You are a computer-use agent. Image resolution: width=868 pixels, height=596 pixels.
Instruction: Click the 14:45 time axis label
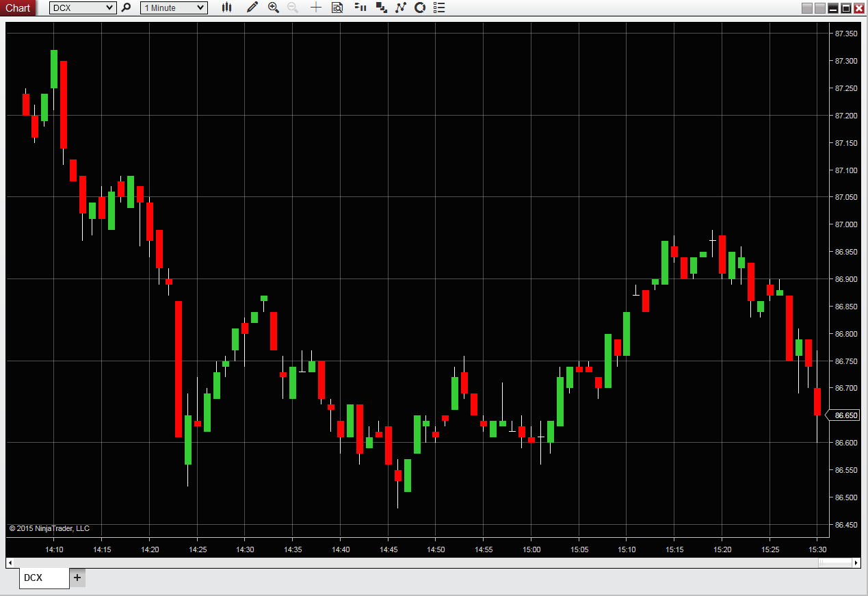pos(389,549)
